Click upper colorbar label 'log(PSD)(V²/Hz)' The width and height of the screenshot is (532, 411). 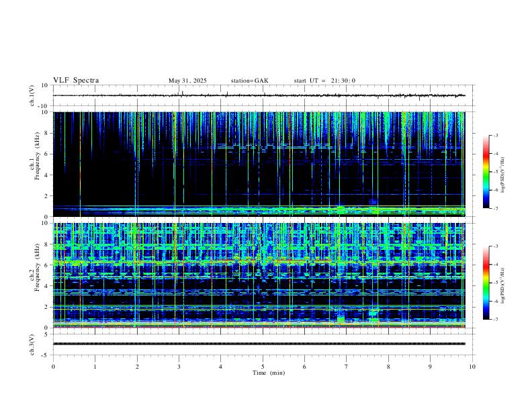pyautogui.click(x=502, y=175)
